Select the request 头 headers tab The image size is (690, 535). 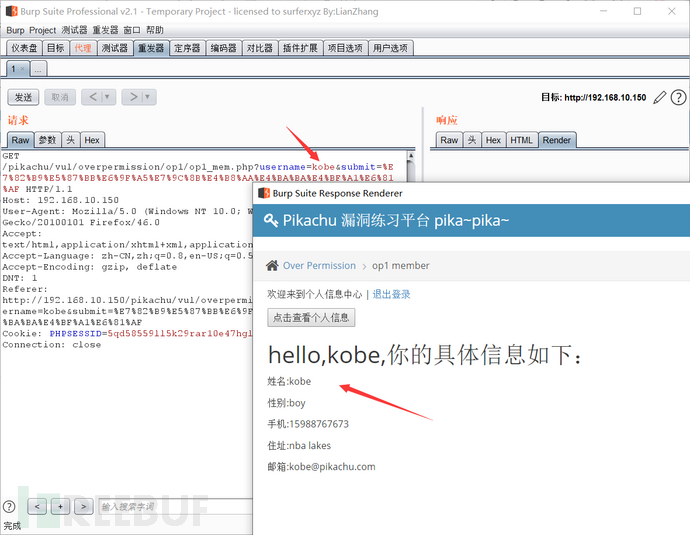coord(70,140)
